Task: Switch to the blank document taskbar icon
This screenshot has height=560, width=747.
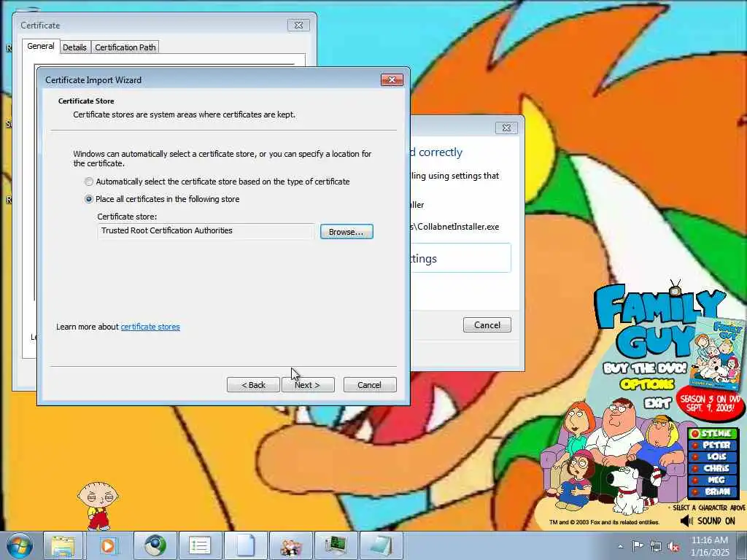Action: point(245,545)
